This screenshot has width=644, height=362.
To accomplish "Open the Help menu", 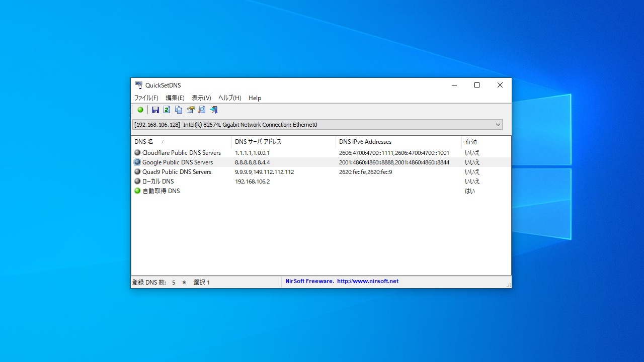I will pos(255,98).
